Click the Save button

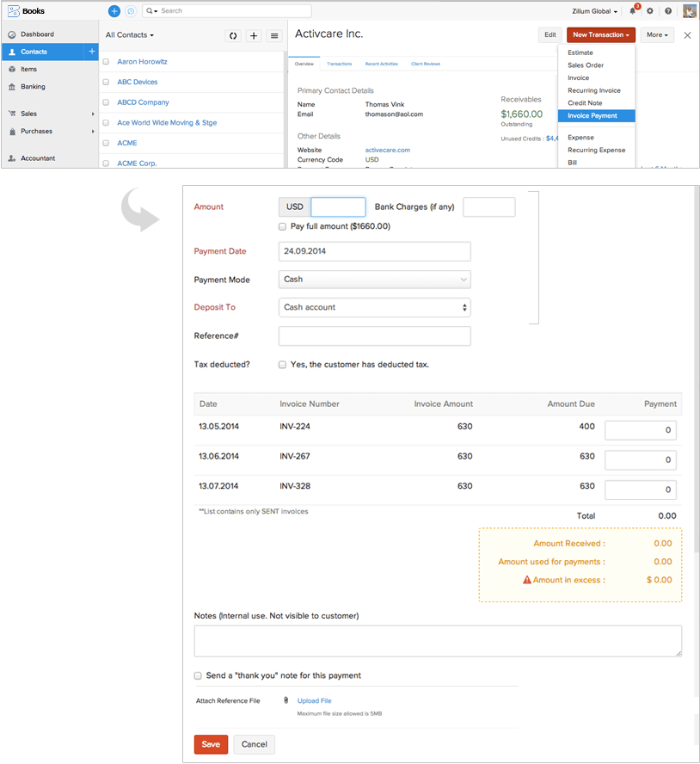click(x=211, y=744)
